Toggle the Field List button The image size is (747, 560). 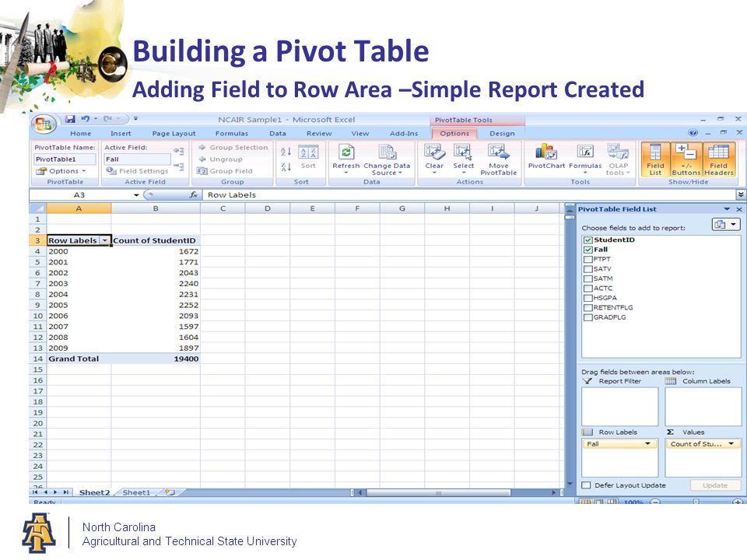pyautogui.click(x=655, y=159)
